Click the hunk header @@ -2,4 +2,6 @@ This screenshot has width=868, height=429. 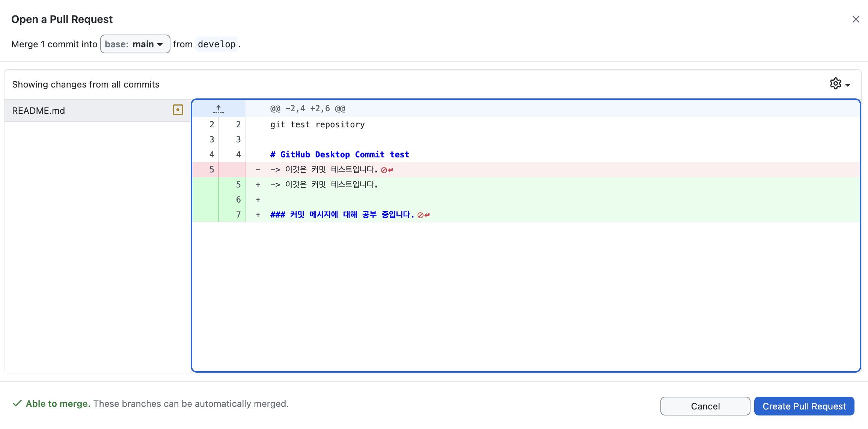pos(307,109)
